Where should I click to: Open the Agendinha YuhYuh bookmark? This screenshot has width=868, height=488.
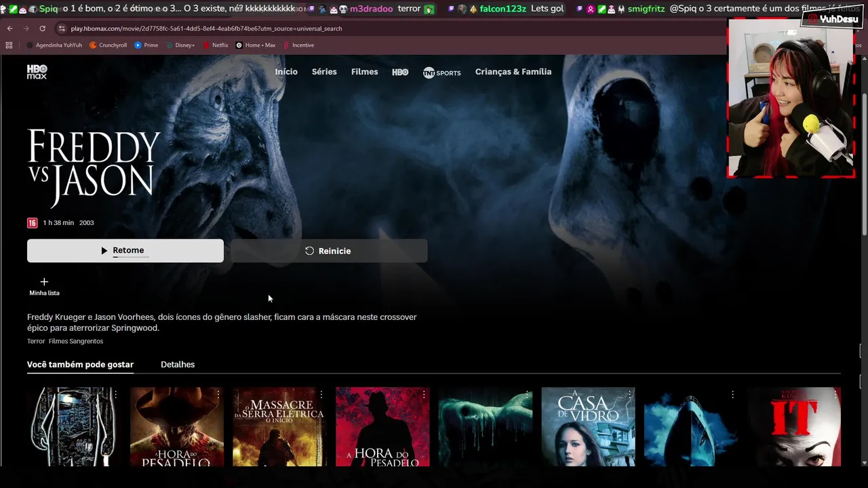coord(54,45)
